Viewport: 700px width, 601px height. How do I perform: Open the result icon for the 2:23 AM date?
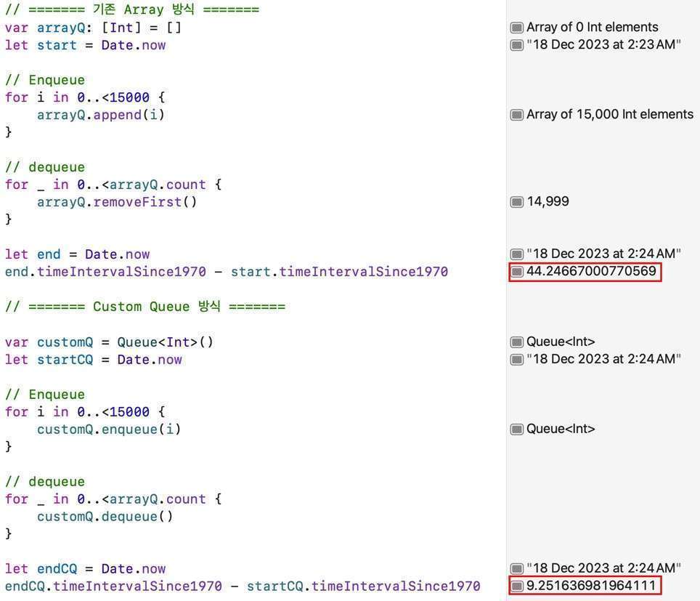point(517,45)
